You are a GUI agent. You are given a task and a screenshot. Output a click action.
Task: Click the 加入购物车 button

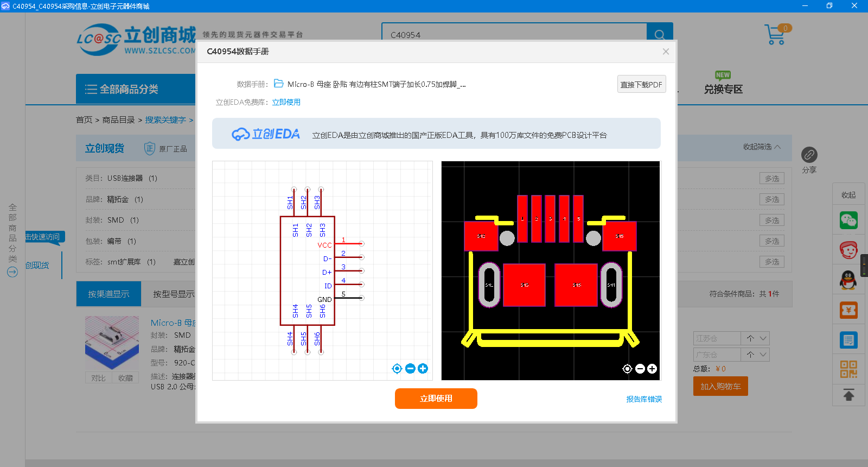click(720, 386)
